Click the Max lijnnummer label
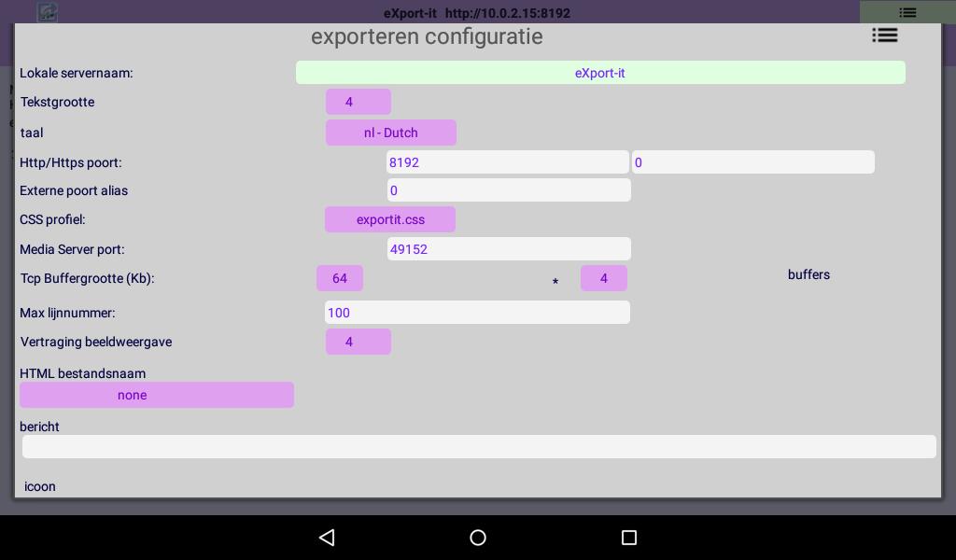Viewport: 956px width, 560px height. click(x=67, y=313)
